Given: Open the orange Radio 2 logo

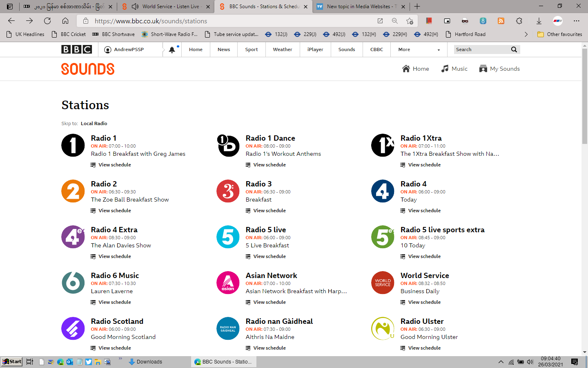Looking at the screenshot, I should [73, 191].
